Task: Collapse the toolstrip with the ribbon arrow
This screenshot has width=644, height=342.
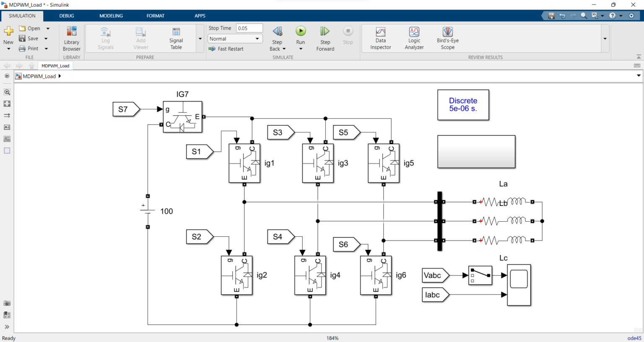Action: point(639,57)
